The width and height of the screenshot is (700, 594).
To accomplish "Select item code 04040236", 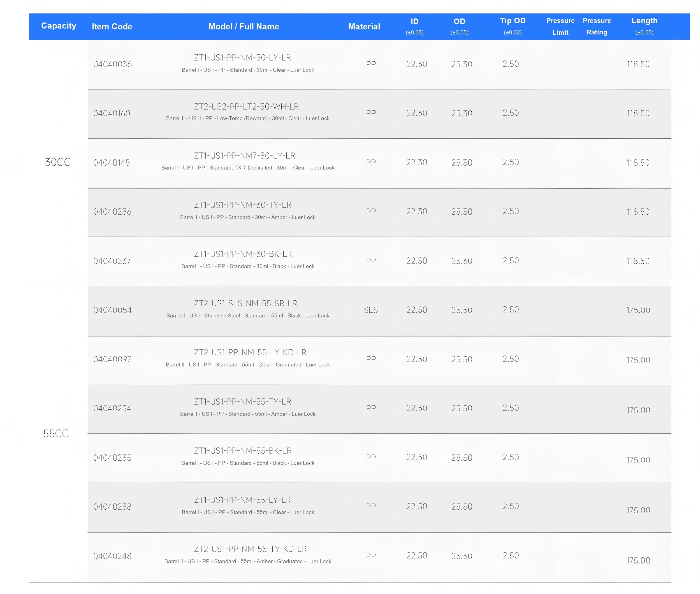I will tap(112, 212).
